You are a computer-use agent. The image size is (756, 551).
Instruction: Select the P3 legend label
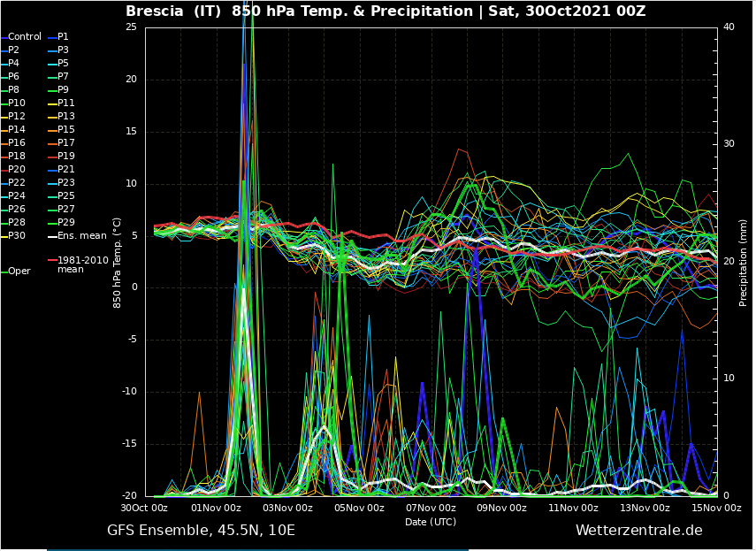[x=63, y=50]
